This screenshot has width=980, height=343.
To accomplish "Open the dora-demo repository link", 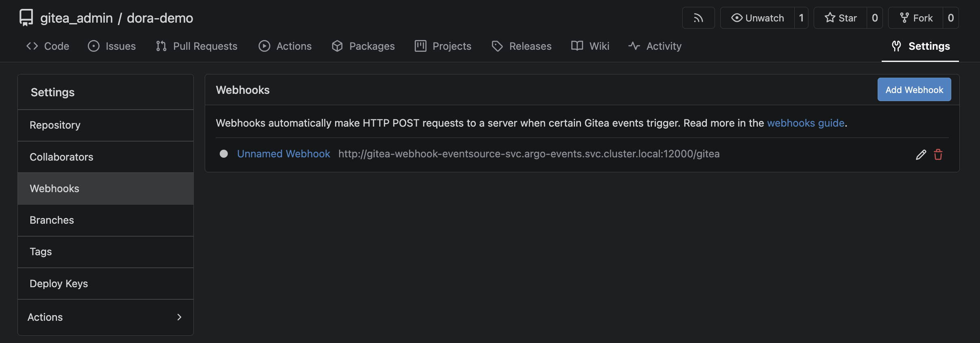I will pyautogui.click(x=160, y=18).
